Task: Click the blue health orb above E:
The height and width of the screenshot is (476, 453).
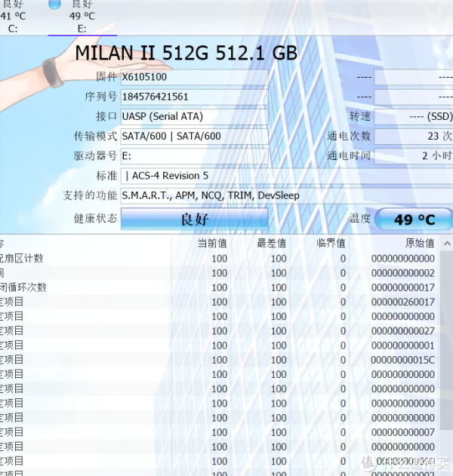Action: click(54, 5)
